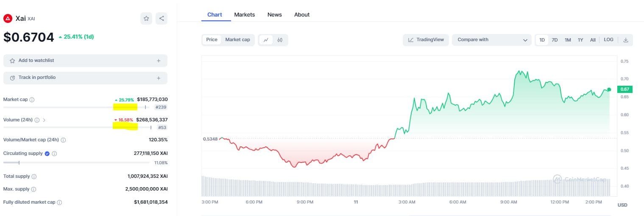
Task: Click the 120.35% ratio value
Action: (158, 140)
